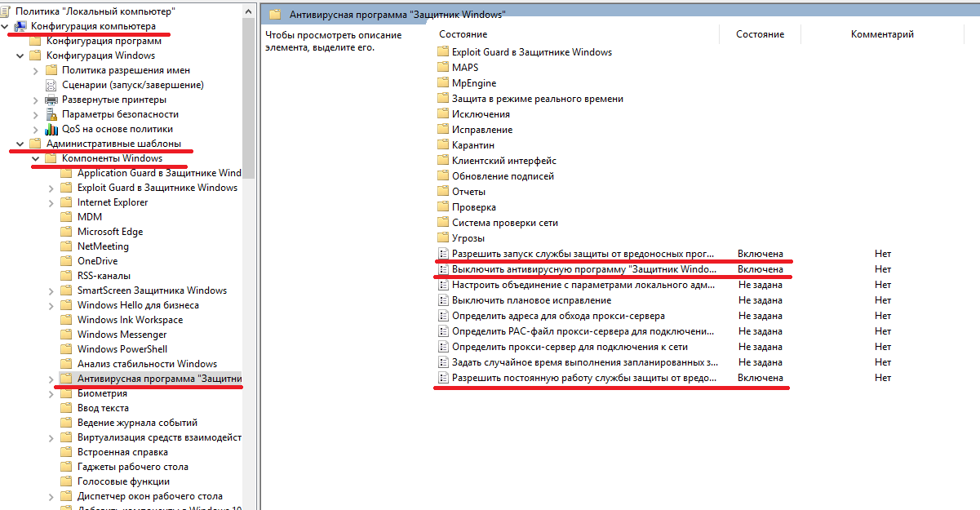Click the folder icon beside Карантин
980x510 pixels.
pos(443,145)
